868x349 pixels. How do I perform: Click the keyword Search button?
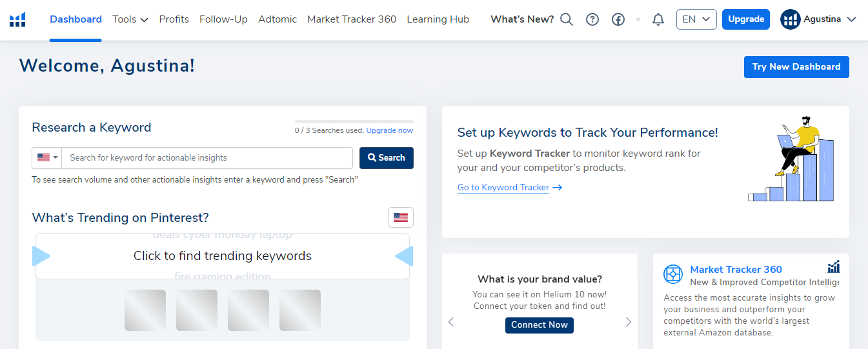point(387,158)
